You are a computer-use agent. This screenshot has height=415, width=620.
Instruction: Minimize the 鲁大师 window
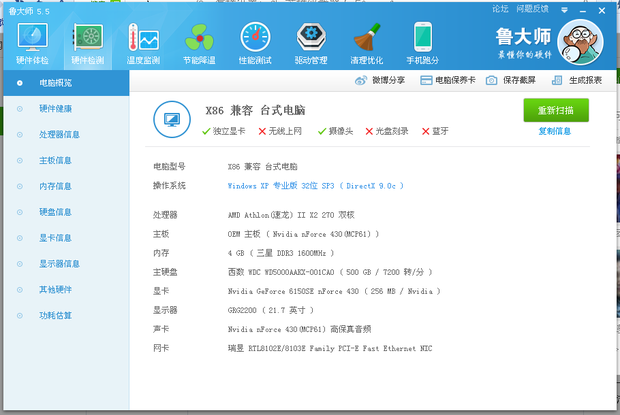(583, 11)
